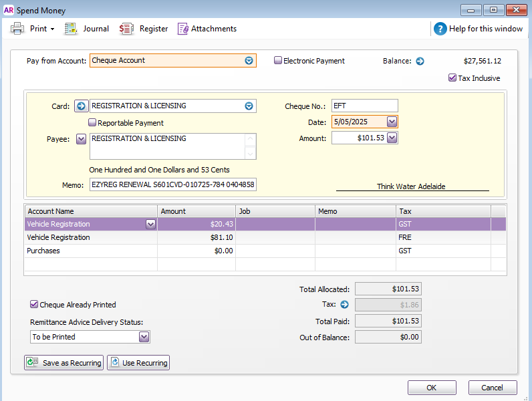532x401 pixels.
Task: Tick the Reportable Payment checkbox
Action: (x=93, y=123)
